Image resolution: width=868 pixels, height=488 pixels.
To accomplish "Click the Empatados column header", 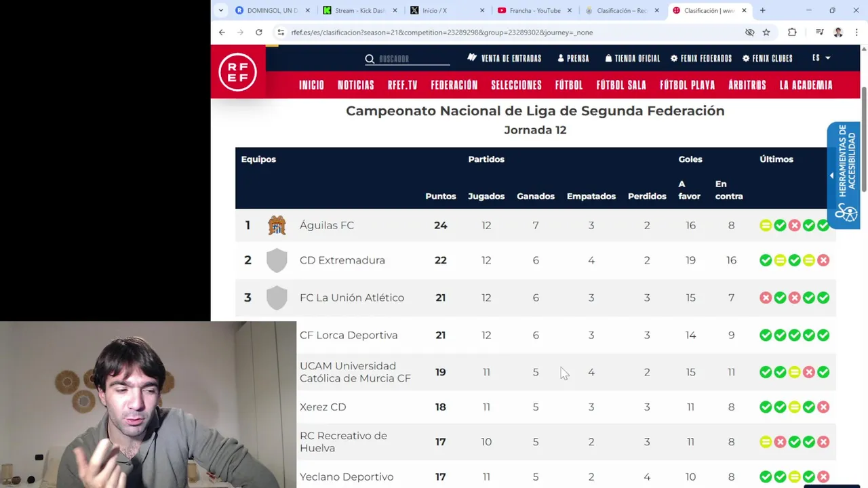I will pos(591,196).
